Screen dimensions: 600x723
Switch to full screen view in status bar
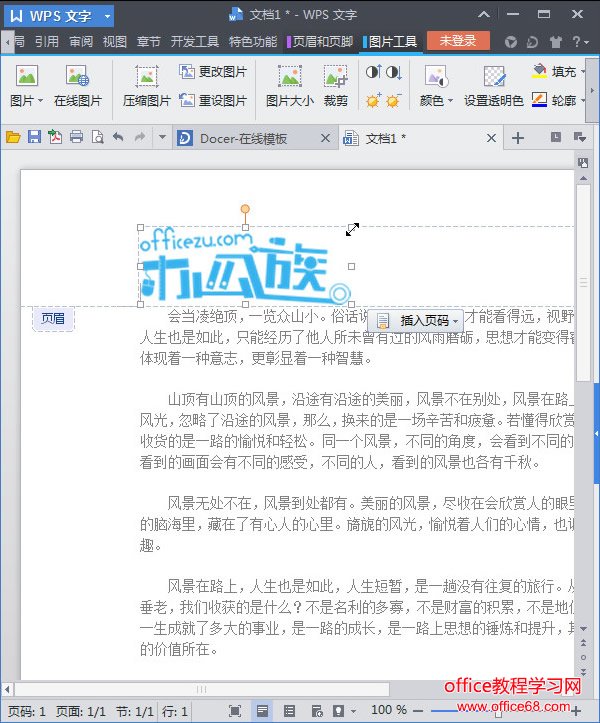(235, 711)
